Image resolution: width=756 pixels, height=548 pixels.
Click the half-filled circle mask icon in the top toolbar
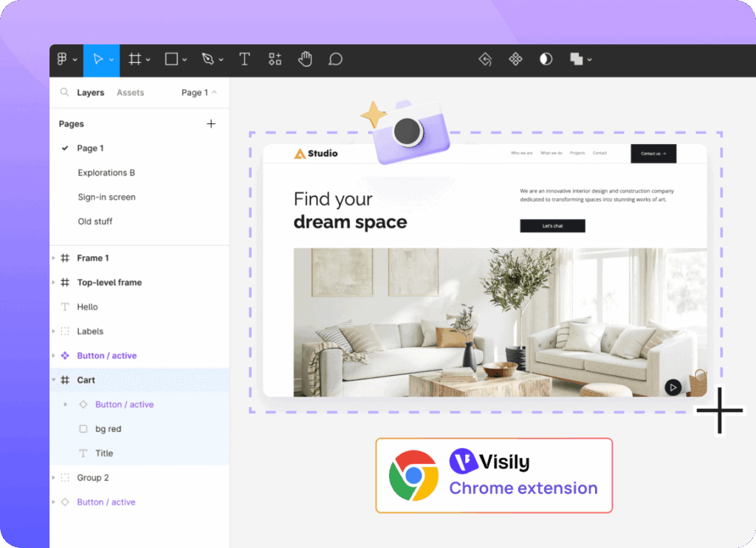click(546, 59)
